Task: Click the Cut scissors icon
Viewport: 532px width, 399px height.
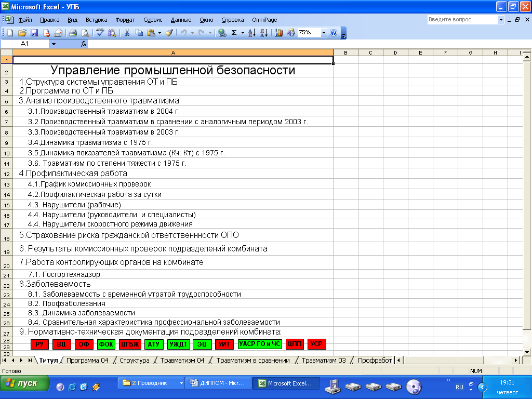Action: [126, 33]
